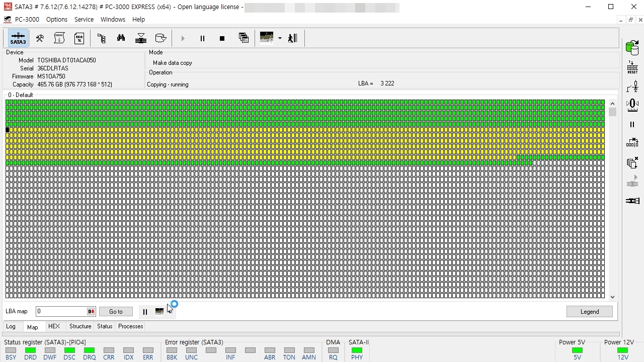Click the map scrollbar up arrow
644x362 pixels.
[612, 103]
